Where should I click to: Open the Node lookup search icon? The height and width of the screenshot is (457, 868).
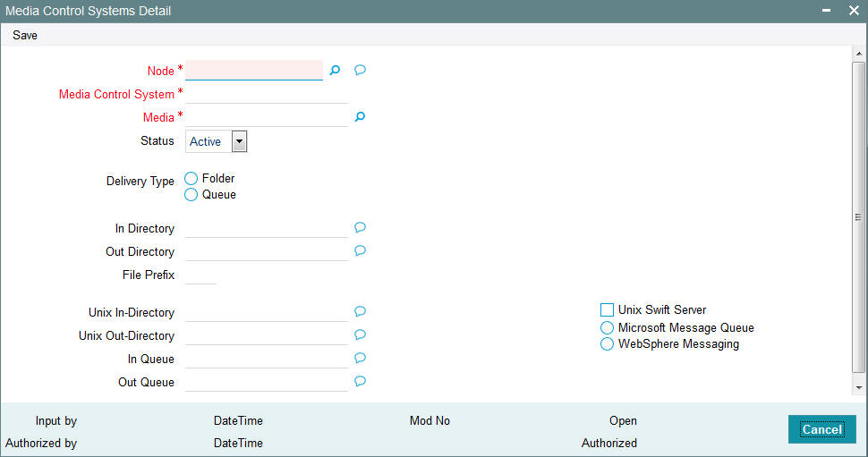pos(335,71)
